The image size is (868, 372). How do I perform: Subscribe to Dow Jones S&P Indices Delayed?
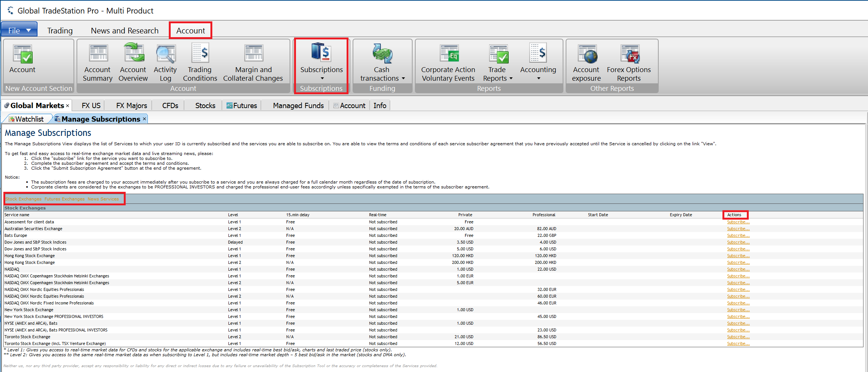click(x=738, y=242)
